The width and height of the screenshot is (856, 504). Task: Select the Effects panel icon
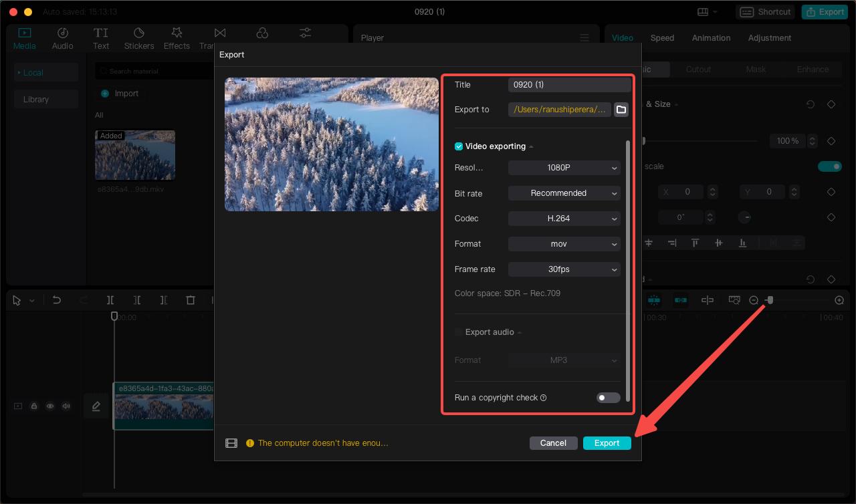coord(177,37)
